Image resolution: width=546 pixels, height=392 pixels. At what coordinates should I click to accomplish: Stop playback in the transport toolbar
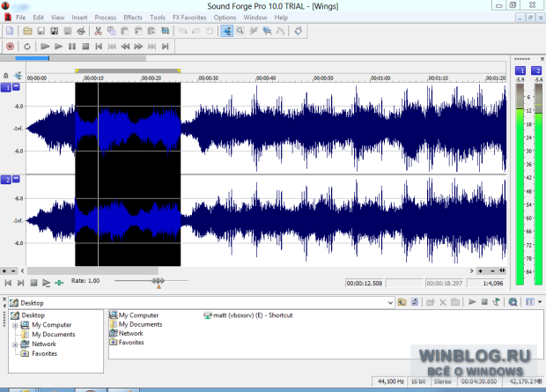click(85, 47)
